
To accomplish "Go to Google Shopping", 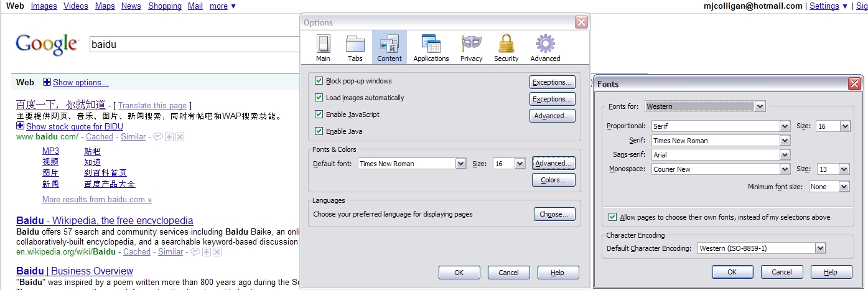I will [165, 6].
